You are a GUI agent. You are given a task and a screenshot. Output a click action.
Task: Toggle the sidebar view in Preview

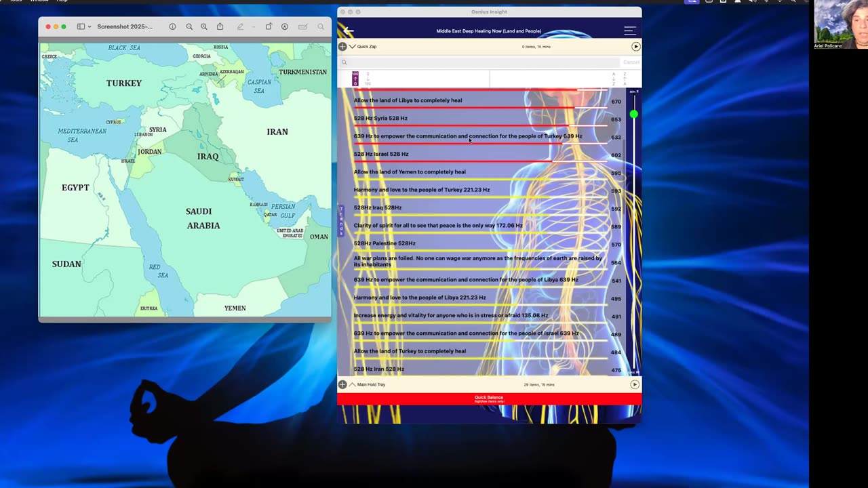click(81, 26)
